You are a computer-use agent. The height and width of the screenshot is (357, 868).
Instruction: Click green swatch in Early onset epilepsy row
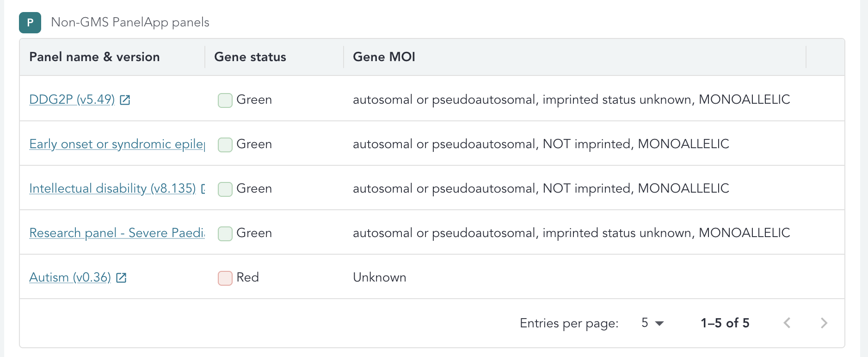225,145
